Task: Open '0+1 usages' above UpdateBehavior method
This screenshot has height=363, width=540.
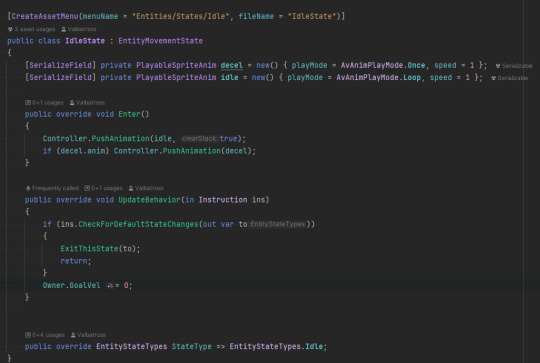Action: click(x=107, y=188)
